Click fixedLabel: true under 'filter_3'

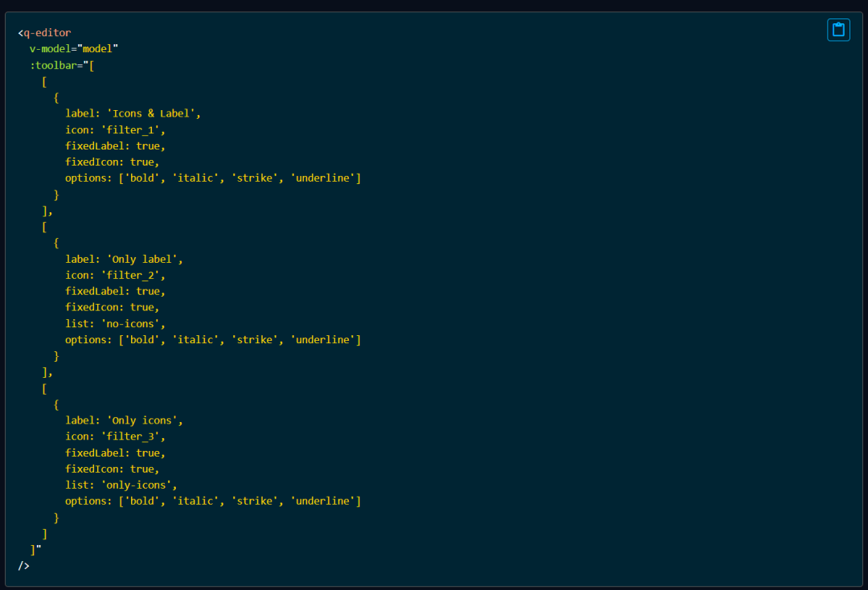[x=115, y=453]
